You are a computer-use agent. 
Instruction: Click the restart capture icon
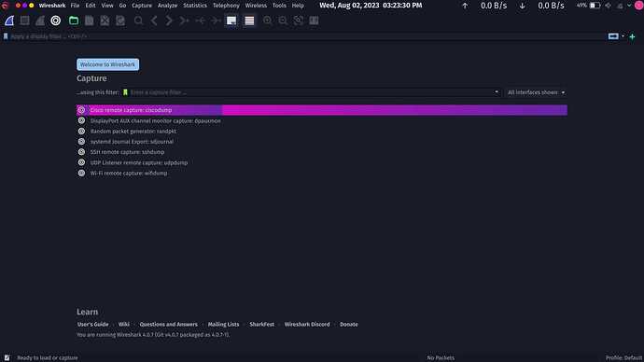[40, 21]
